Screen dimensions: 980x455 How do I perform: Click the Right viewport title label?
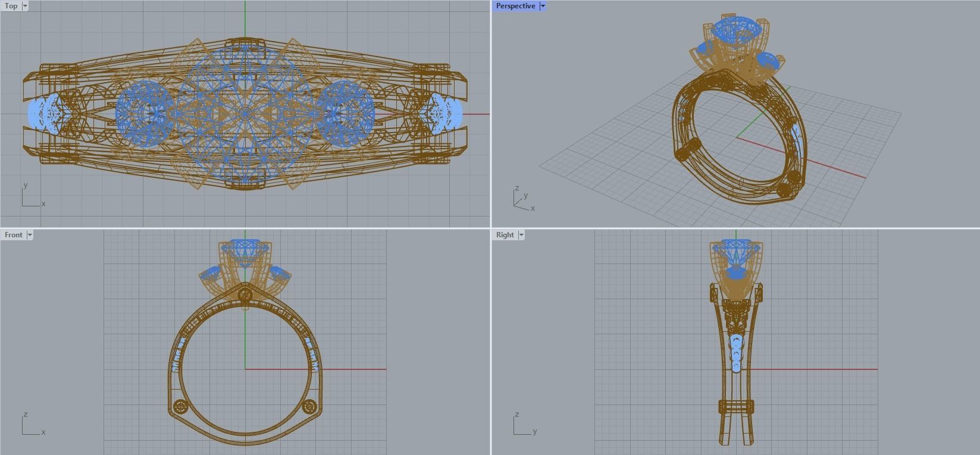(x=505, y=235)
